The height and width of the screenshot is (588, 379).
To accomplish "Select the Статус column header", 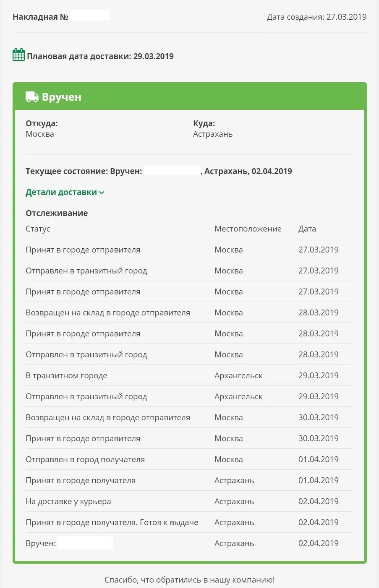I will (x=38, y=229).
